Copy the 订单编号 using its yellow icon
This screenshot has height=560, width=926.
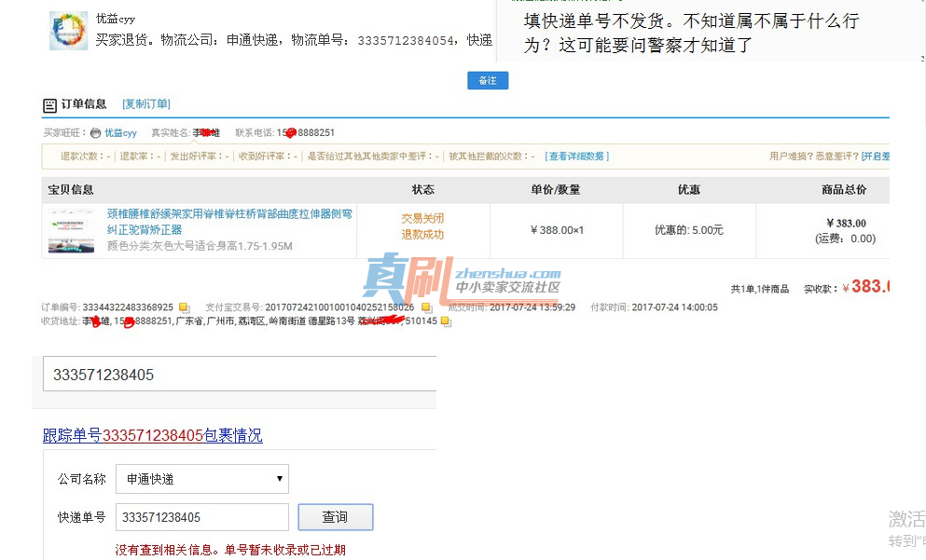[x=185, y=307]
